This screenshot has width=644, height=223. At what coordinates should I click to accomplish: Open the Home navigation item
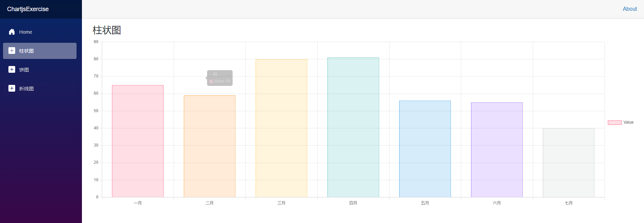pyautogui.click(x=26, y=32)
